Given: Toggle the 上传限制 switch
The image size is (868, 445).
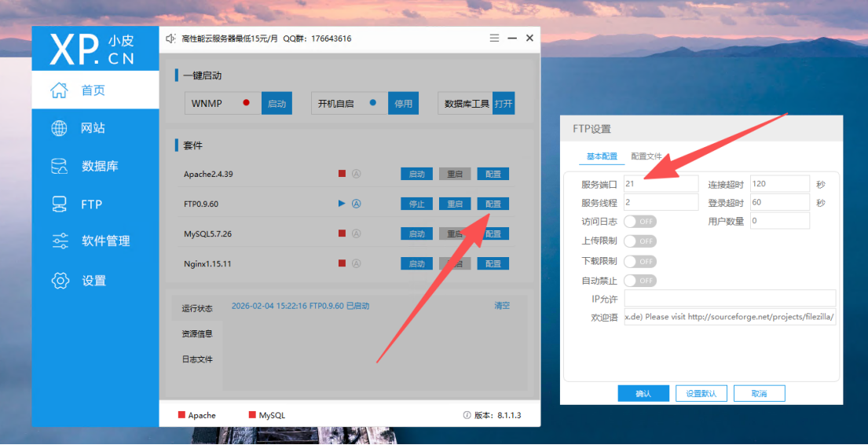Looking at the screenshot, I should (x=640, y=241).
